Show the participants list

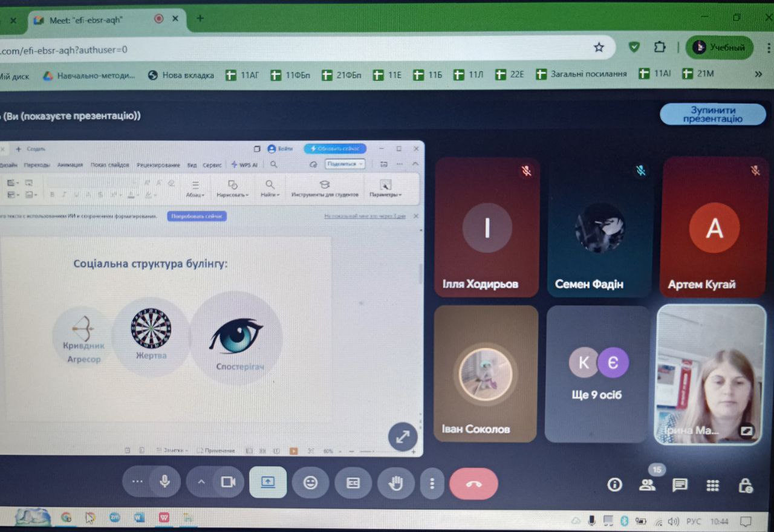pos(647,485)
